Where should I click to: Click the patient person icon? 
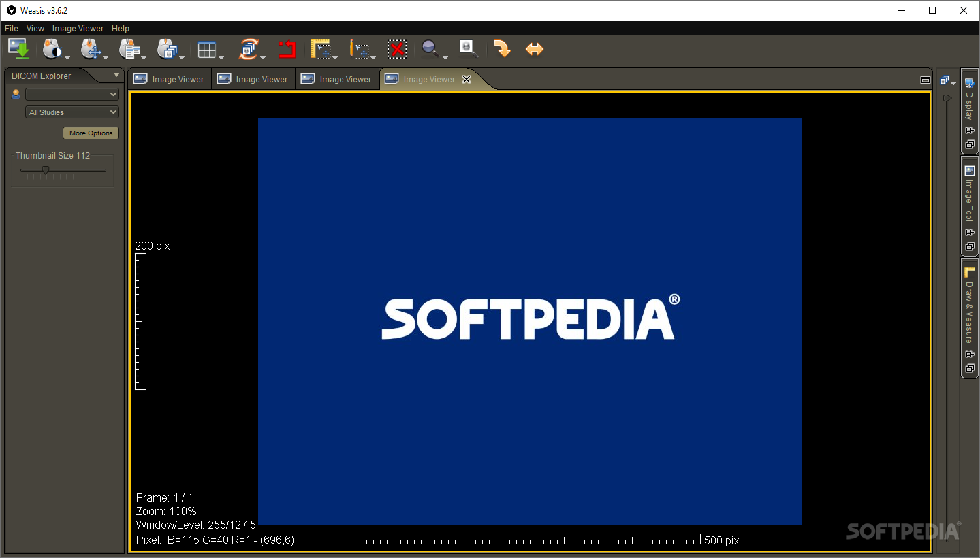click(x=16, y=94)
